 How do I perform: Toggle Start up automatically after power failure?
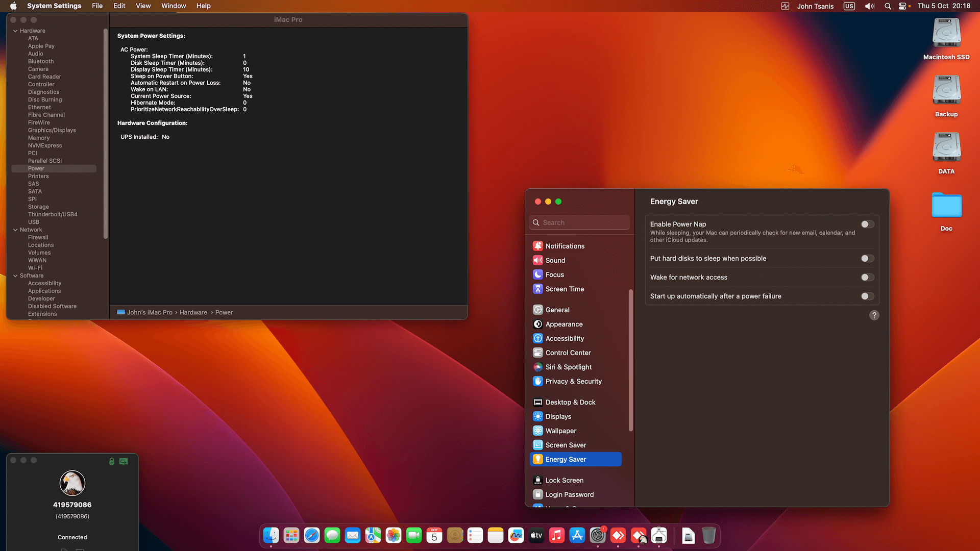tap(867, 296)
